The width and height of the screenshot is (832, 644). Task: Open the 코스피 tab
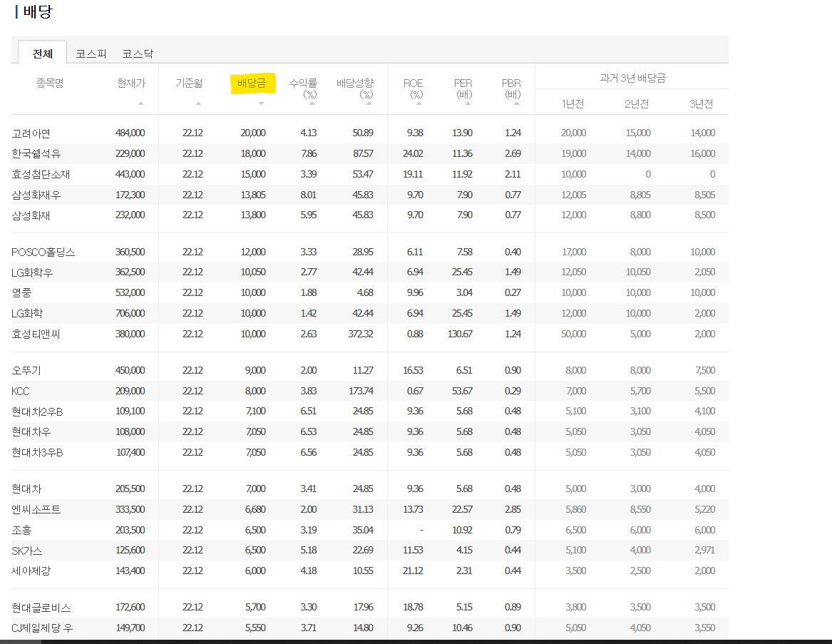(91, 53)
